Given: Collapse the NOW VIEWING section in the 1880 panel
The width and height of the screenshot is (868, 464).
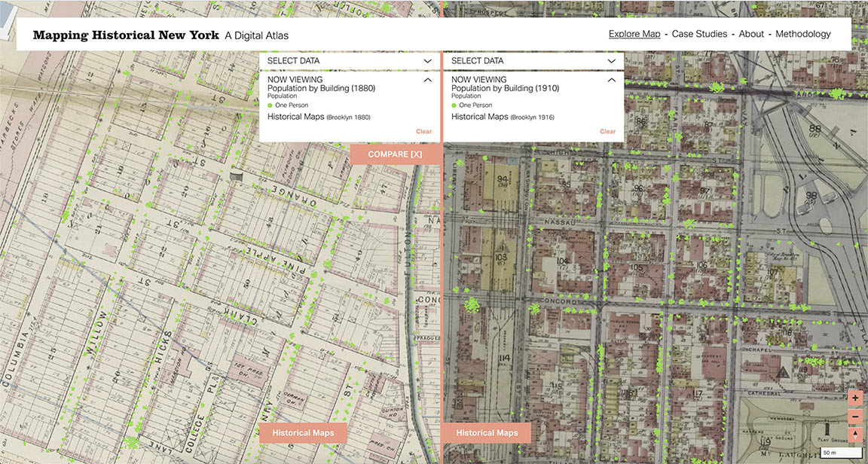Looking at the screenshot, I should 427,80.
